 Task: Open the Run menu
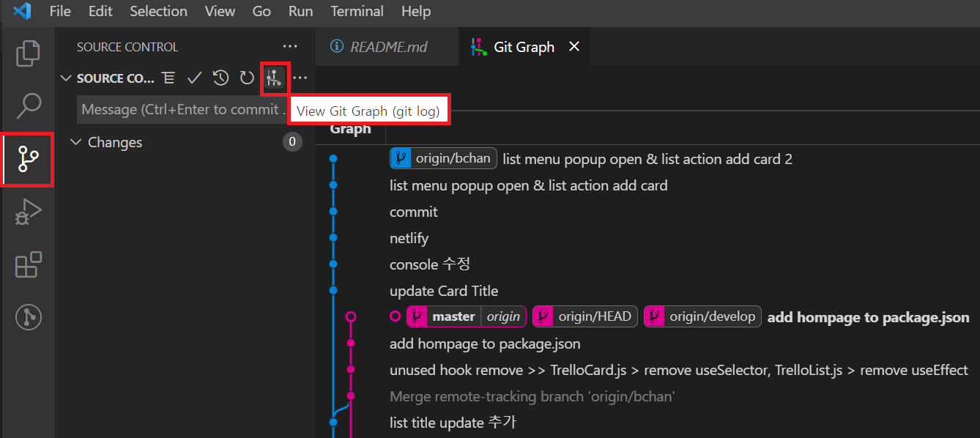[x=300, y=11]
